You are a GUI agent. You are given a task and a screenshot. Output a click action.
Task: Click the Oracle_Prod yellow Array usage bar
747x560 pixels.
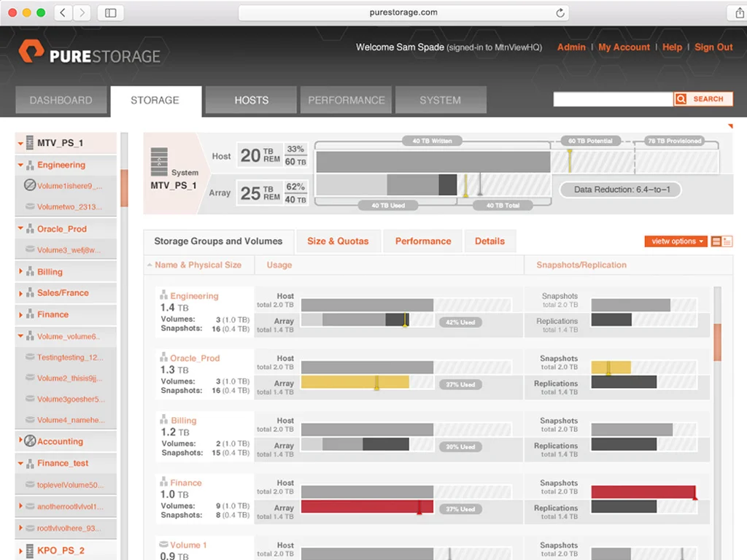pyautogui.click(x=355, y=382)
